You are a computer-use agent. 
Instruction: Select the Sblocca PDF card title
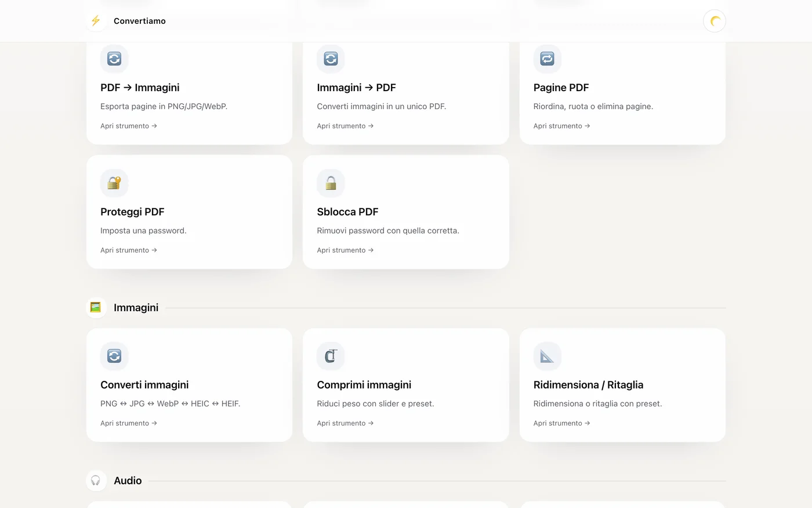pos(347,212)
